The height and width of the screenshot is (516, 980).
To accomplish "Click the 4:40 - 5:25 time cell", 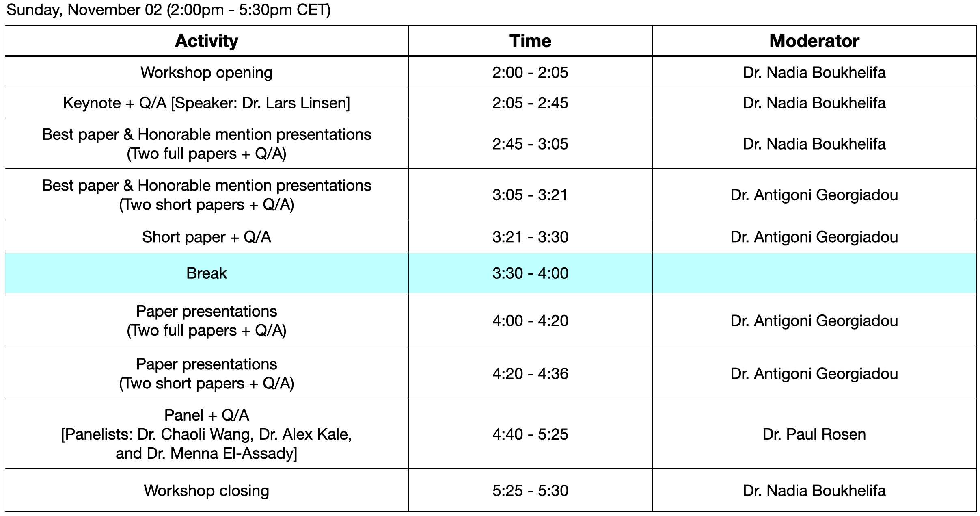I will [530, 434].
